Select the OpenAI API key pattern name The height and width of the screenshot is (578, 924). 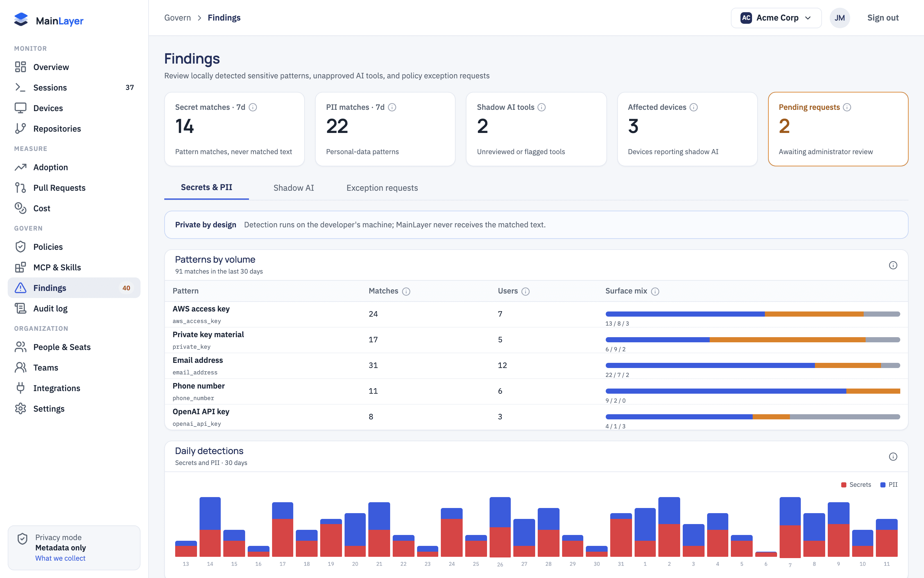pos(201,411)
